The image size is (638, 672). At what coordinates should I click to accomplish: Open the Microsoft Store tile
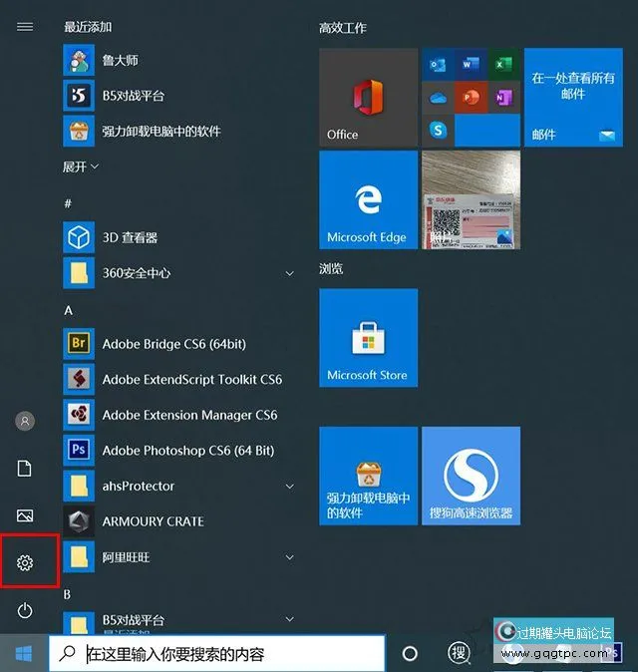pyautogui.click(x=368, y=338)
